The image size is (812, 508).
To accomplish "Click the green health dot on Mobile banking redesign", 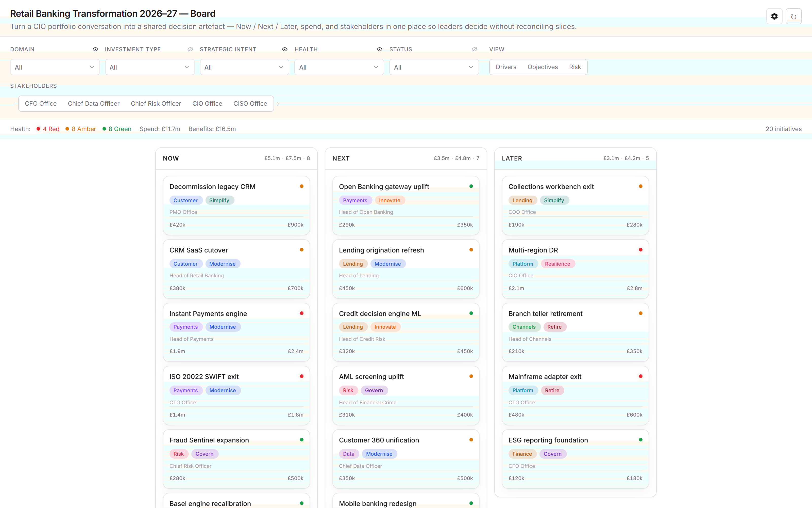I will 471,503.
